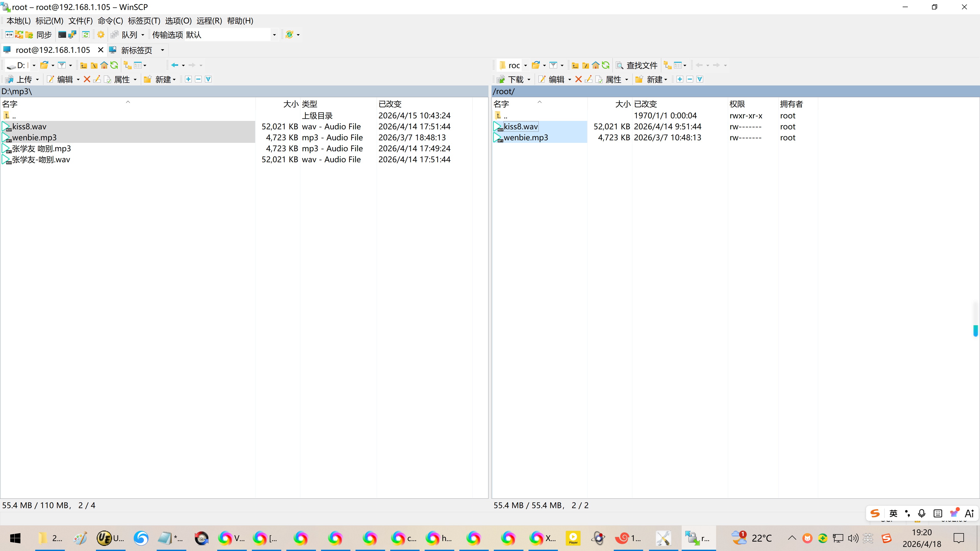Click the preferences gear icon
The image size is (980, 551).
101,35
